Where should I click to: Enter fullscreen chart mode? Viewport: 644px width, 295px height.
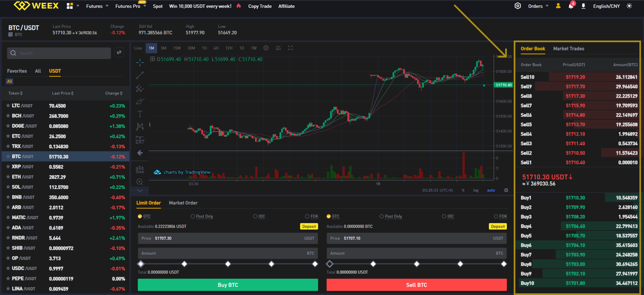click(x=290, y=48)
